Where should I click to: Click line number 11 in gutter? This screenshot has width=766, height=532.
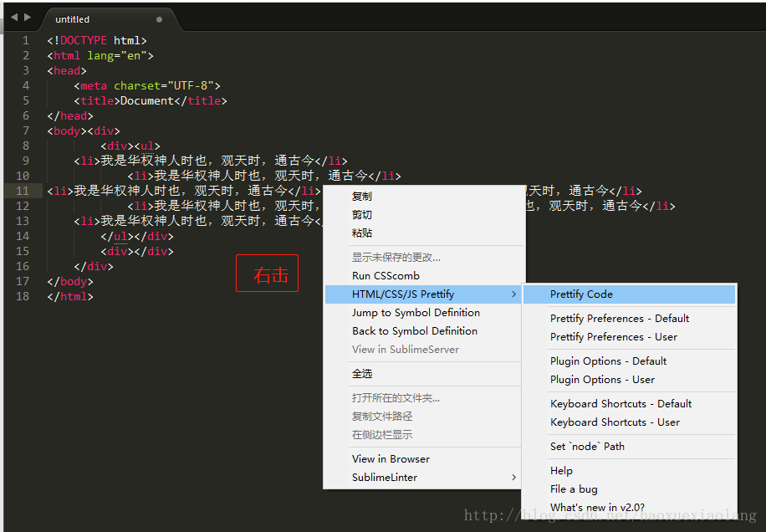tap(23, 191)
